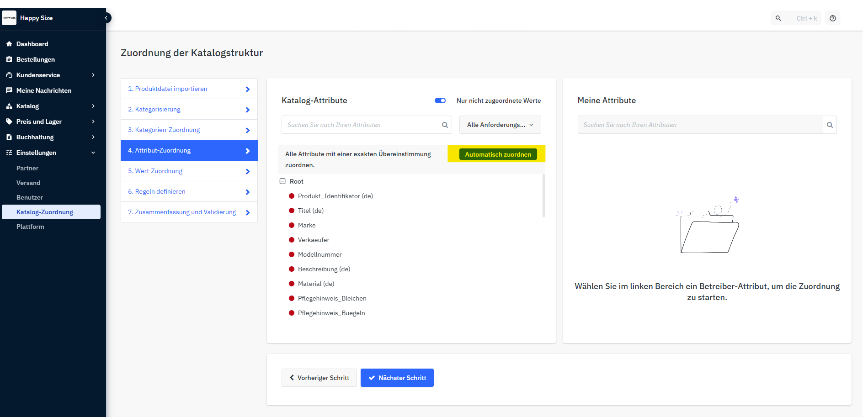The image size is (868, 417).
Task: Select the Modellnummer attribute in tree
Action: 320,254
